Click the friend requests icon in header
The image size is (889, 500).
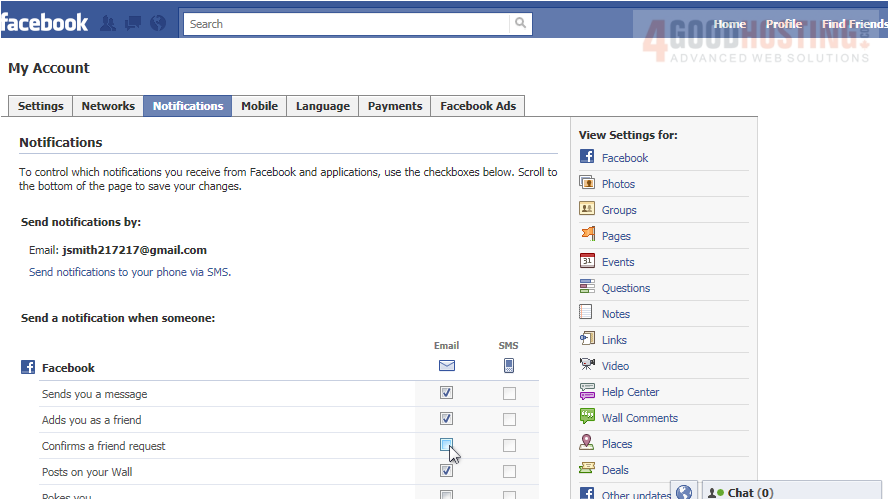pos(108,23)
